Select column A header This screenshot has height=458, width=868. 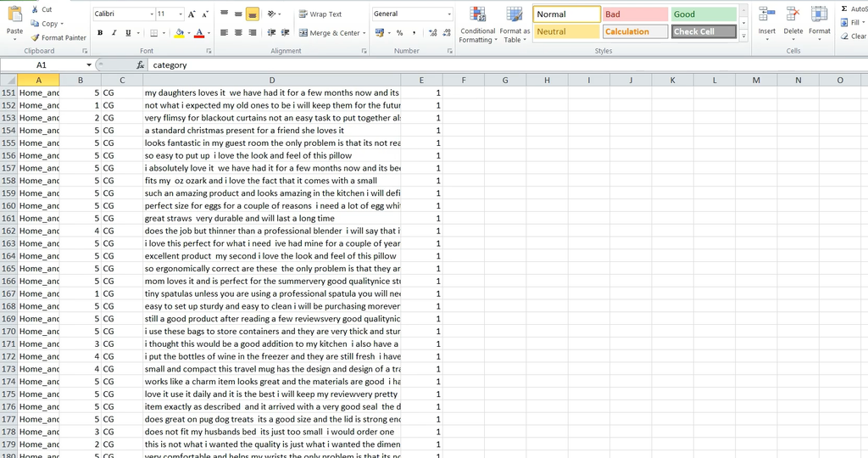38,81
